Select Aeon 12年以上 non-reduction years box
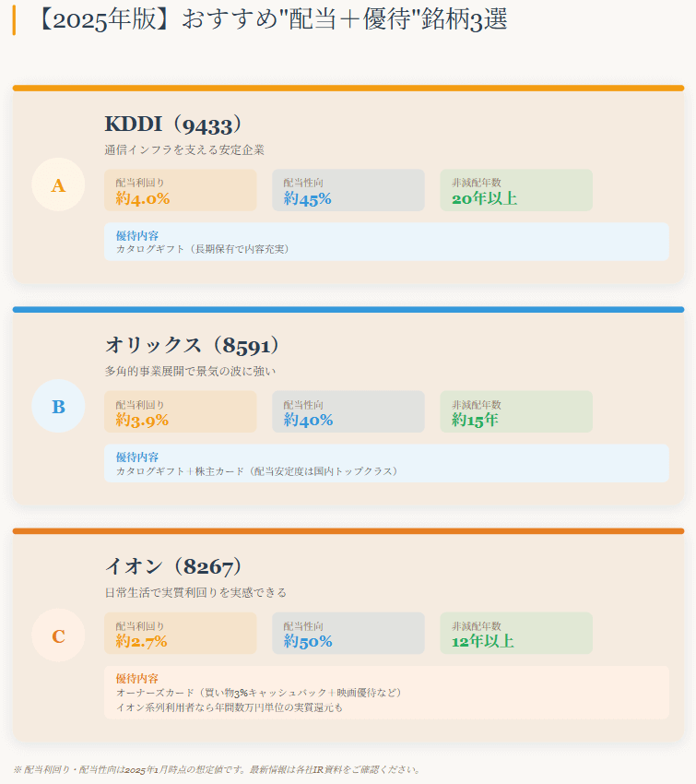696x784 pixels. point(516,633)
